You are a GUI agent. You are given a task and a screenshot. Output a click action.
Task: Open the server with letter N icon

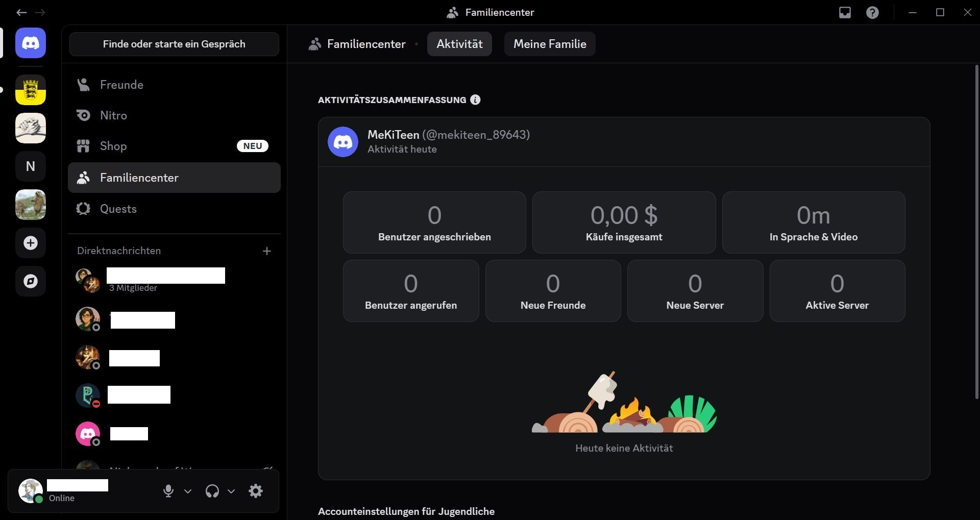tap(31, 166)
